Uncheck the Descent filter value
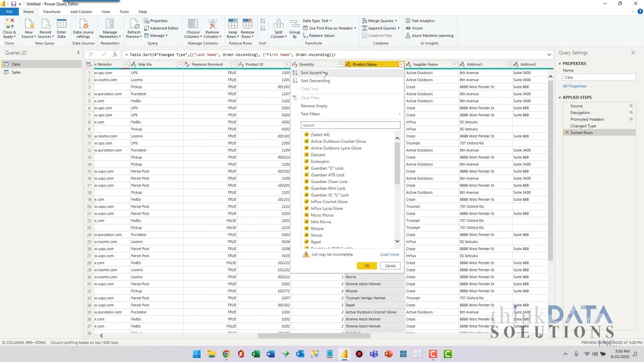 (x=306, y=155)
